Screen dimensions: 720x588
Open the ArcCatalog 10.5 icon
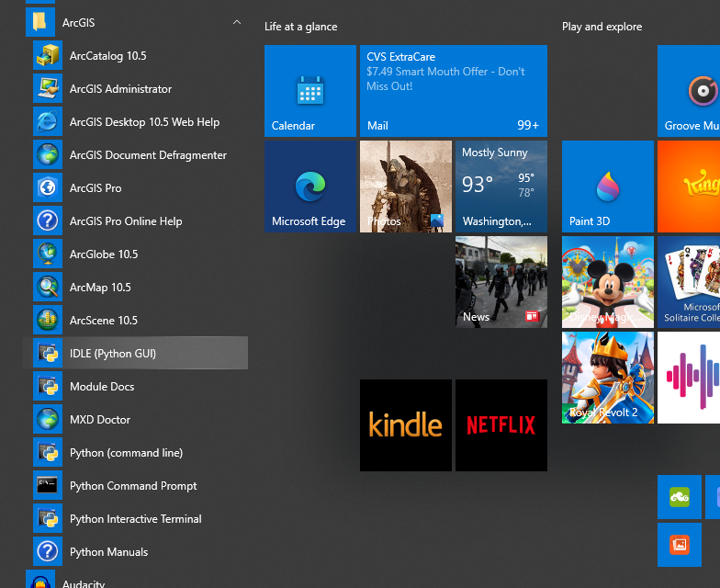click(48, 55)
